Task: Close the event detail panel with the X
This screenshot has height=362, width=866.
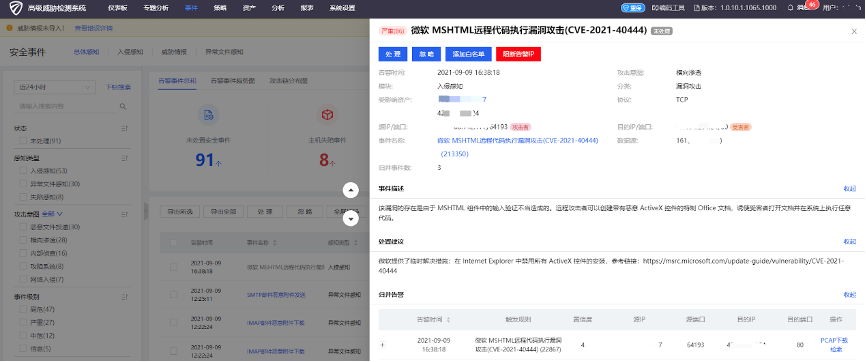Action: pyautogui.click(x=854, y=32)
